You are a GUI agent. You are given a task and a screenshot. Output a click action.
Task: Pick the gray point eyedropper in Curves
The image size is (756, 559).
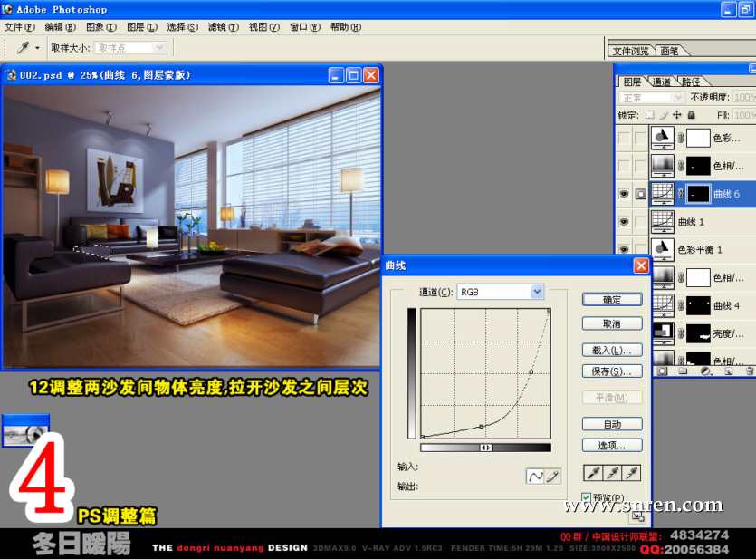coord(612,473)
